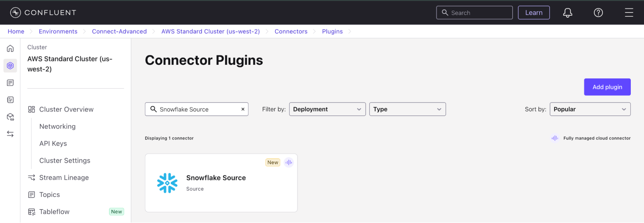Open the Snowflake Source connector card
This screenshot has height=223, width=644.
221,183
